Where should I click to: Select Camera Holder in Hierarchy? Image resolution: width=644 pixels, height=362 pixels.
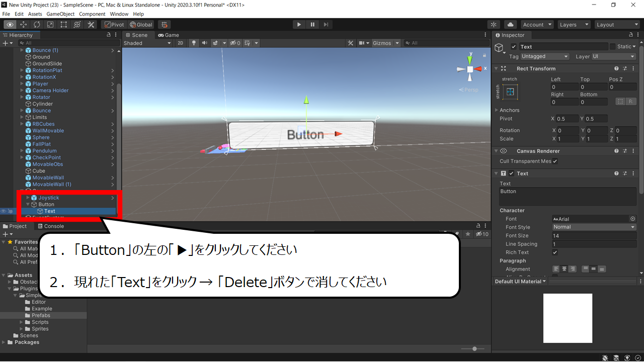coord(50,90)
